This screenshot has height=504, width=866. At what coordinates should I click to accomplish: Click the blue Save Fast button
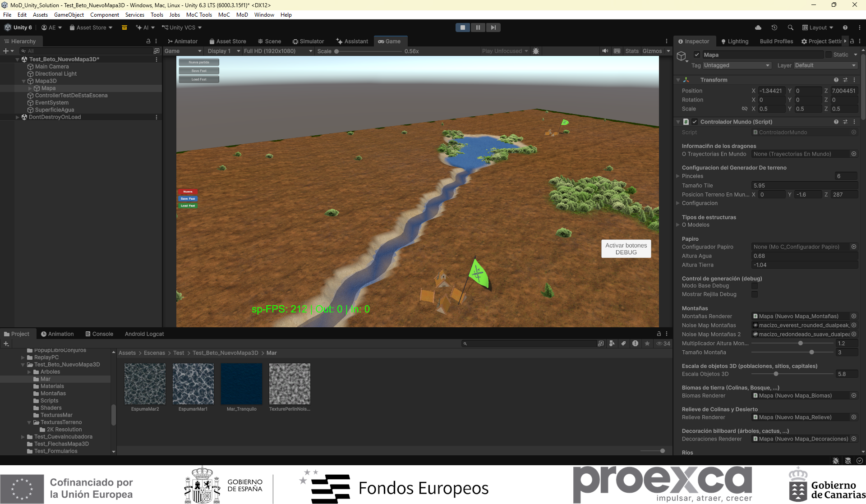click(x=188, y=199)
